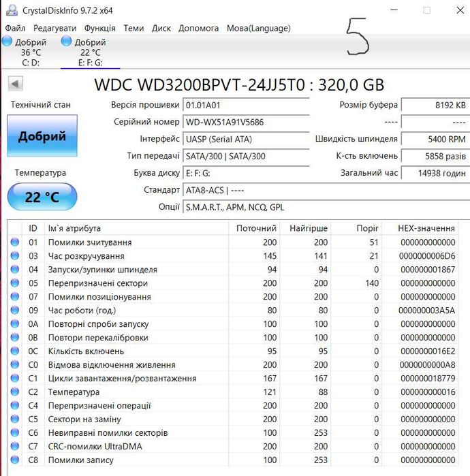Viewport: 470px width, 476px height.
Task: Open the Диск menu
Action: point(161,28)
